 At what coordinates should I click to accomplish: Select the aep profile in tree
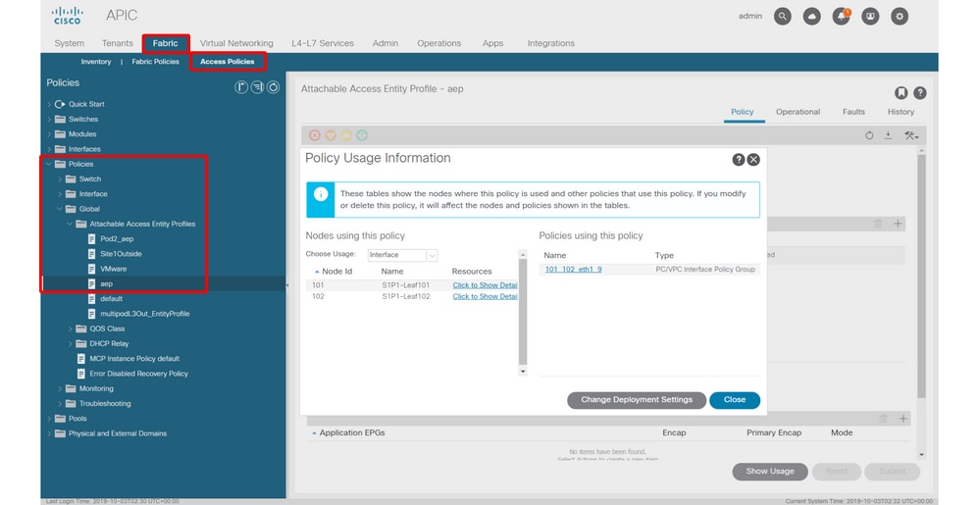point(107,283)
